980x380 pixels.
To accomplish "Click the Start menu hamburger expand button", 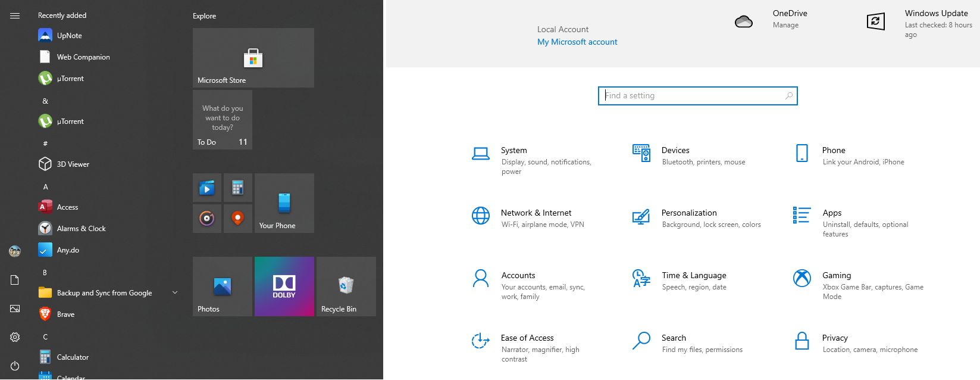I will [15, 15].
